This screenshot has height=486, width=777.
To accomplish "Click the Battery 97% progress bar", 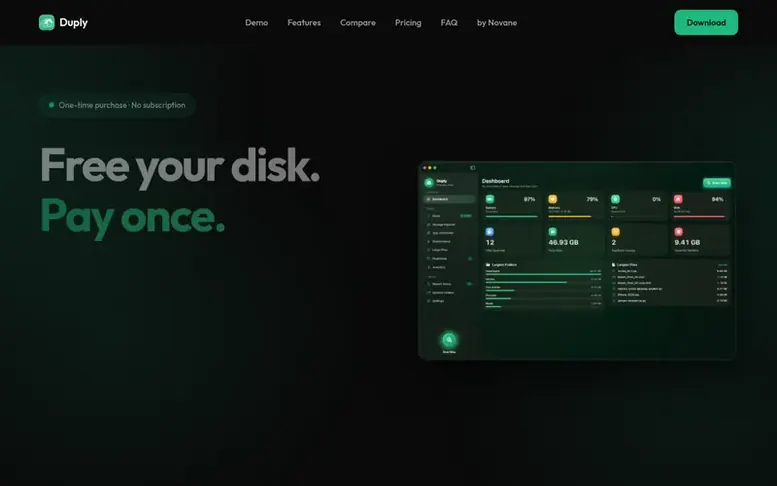I will tap(511, 216).
